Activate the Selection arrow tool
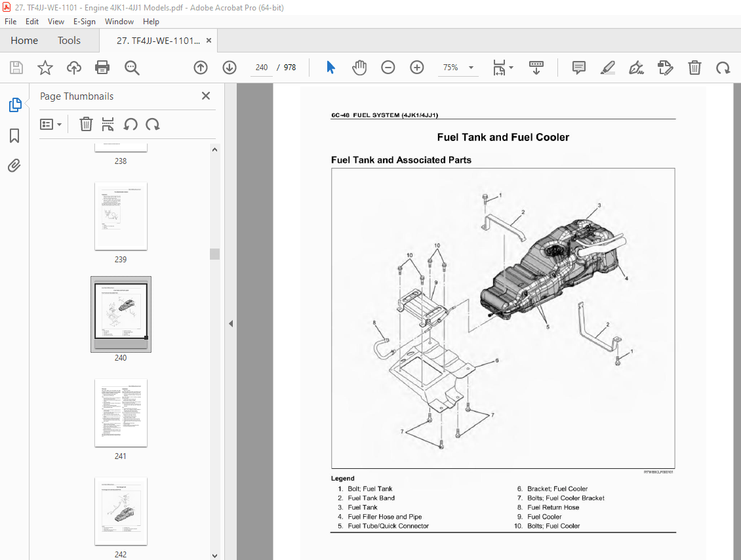The width and height of the screenshot is (741, 560). point(330,68)
